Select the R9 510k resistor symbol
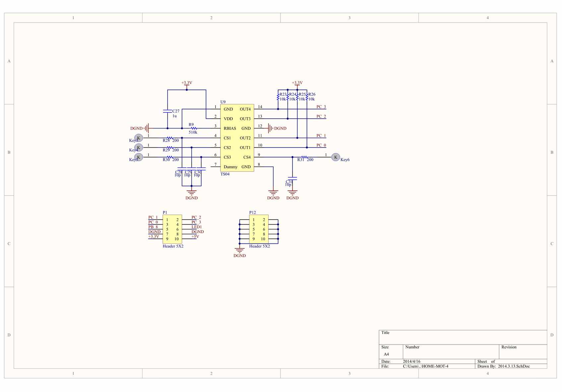This screenshot has height=392, width=562. [x=194, y=128]
